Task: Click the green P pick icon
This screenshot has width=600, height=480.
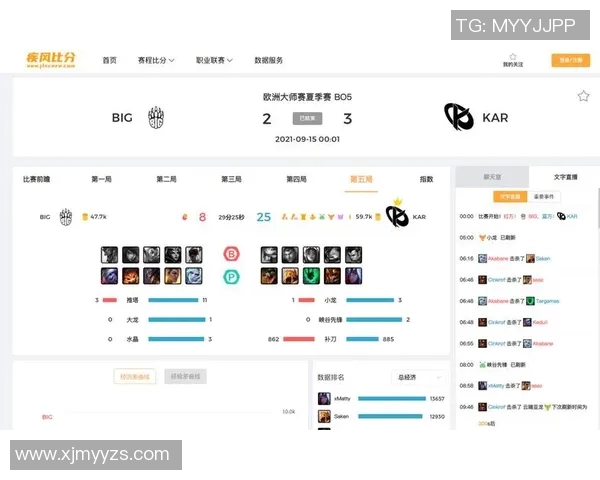Action: tap(230, 276)
